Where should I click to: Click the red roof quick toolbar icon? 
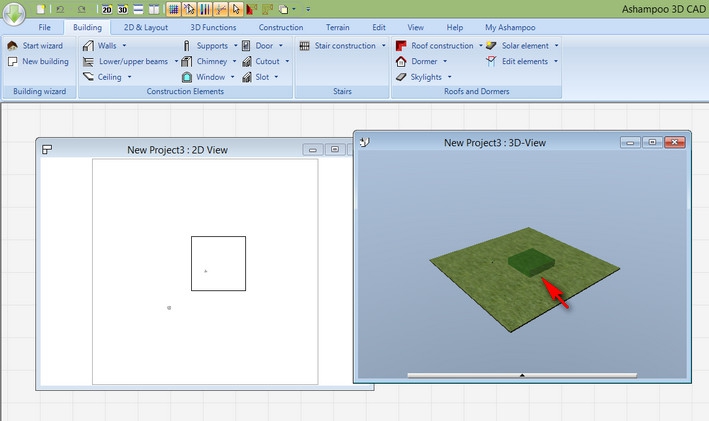[251, 9]
